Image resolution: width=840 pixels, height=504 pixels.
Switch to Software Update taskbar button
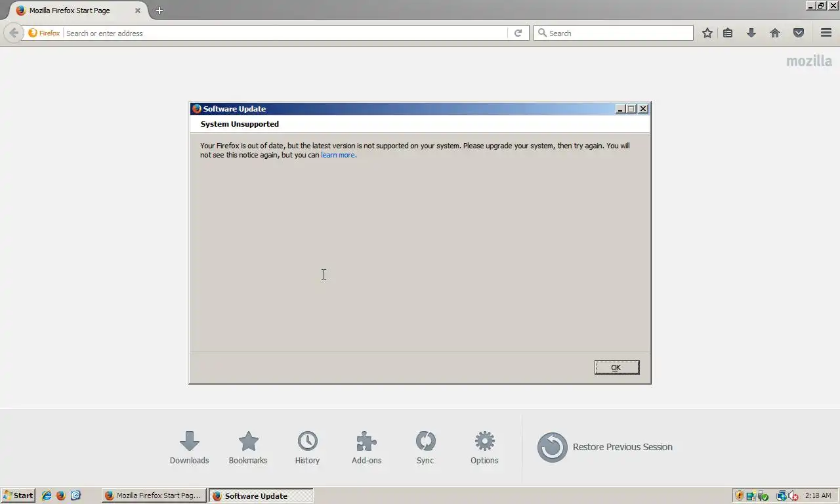pos(261,495)
